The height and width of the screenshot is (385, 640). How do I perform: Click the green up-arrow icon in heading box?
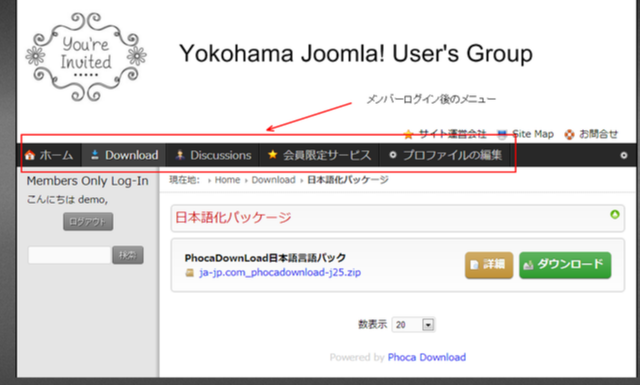point(615,214)
